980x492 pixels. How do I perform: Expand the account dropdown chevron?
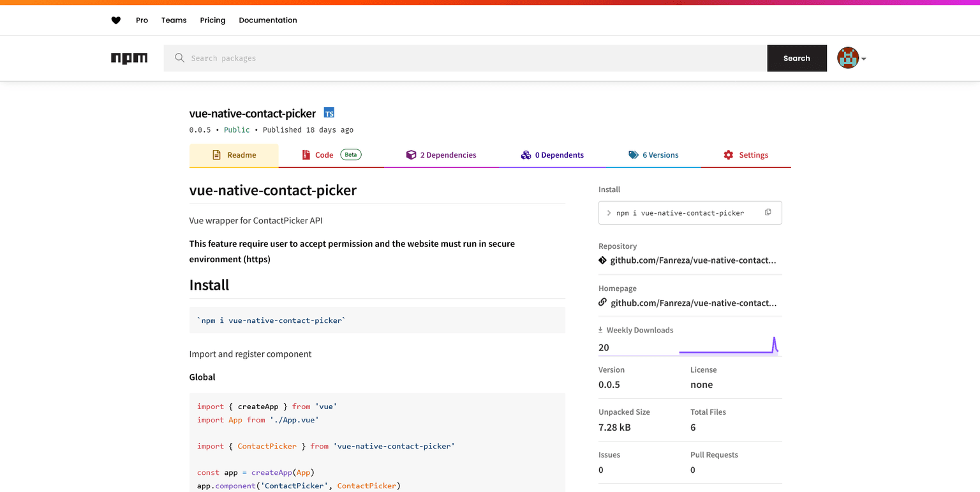click(x=864, y=59)
